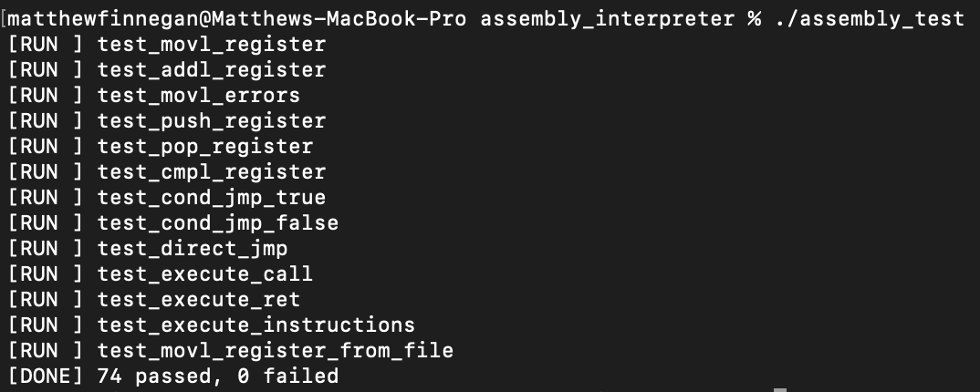This screenshot has width=980, height=392.
Task: Place cursor on test_push_register text
Action: click(211, 120)
